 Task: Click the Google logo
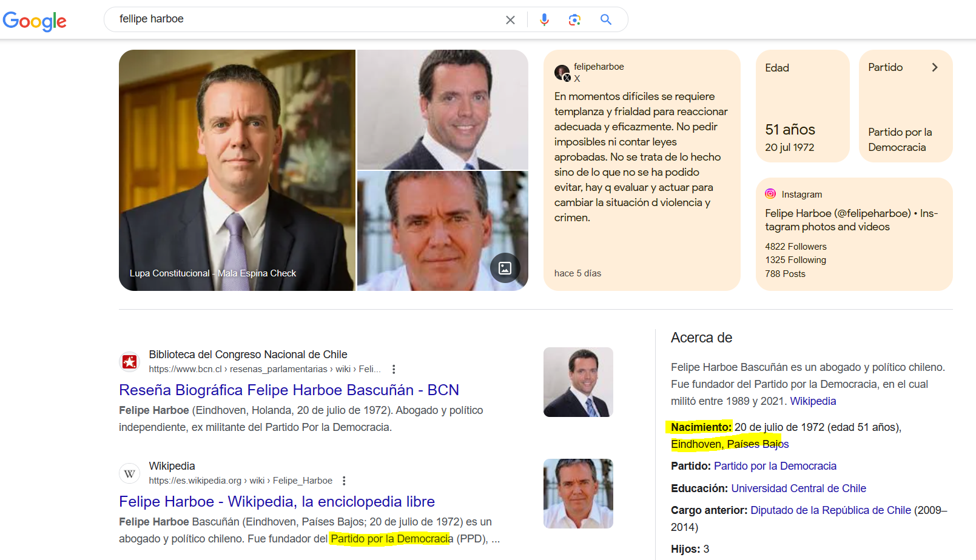tap(35, 21)
